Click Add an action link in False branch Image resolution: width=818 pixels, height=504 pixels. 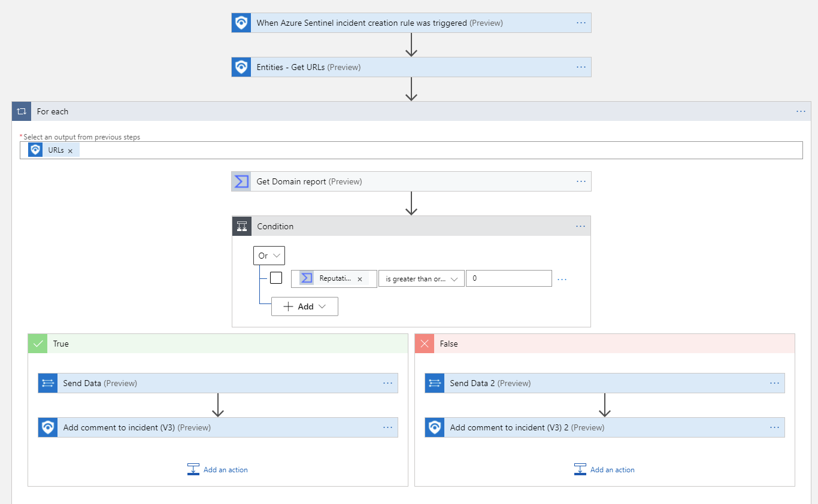point(612,470)
